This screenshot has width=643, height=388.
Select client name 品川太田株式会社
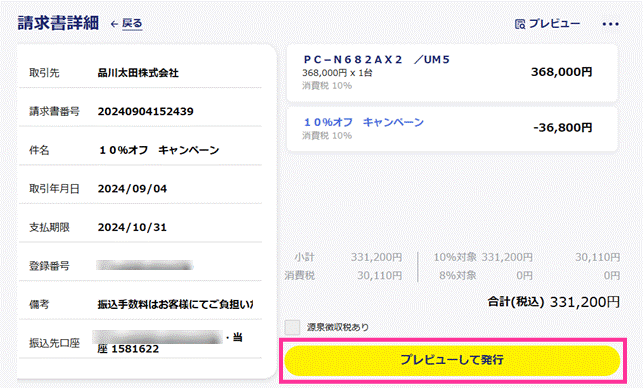click(x=138, y=73)
